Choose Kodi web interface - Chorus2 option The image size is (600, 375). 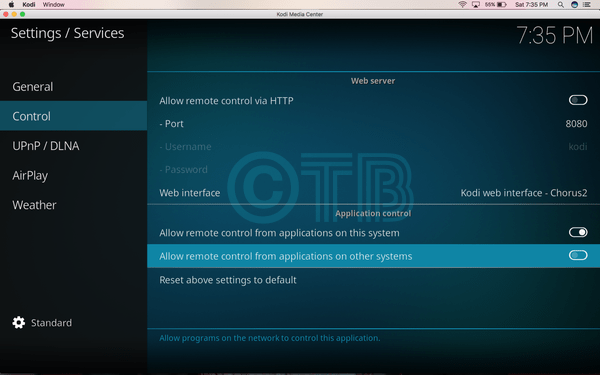pos(523,192)
